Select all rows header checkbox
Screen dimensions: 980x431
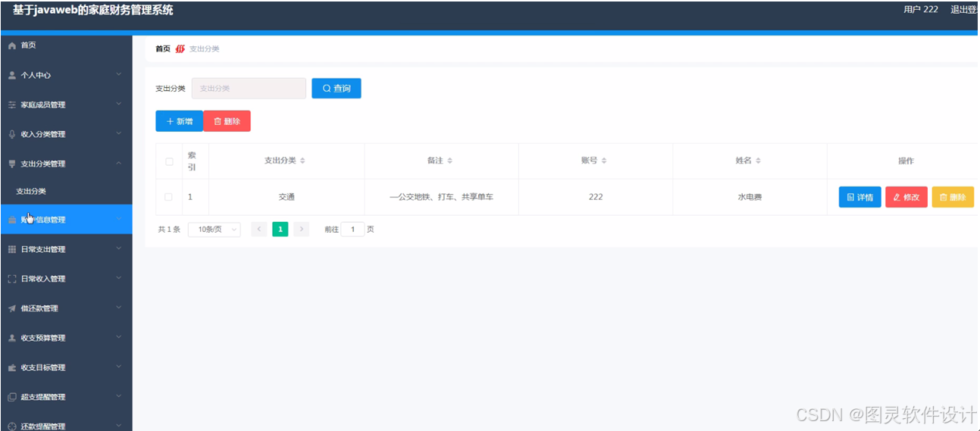(169, 161)
